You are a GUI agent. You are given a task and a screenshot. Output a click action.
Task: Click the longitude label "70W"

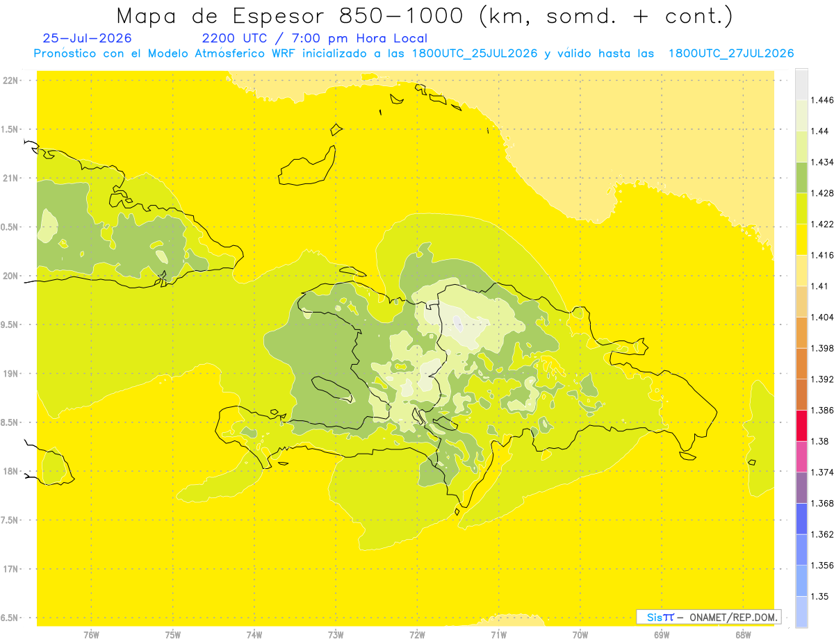tap(580, 635)
